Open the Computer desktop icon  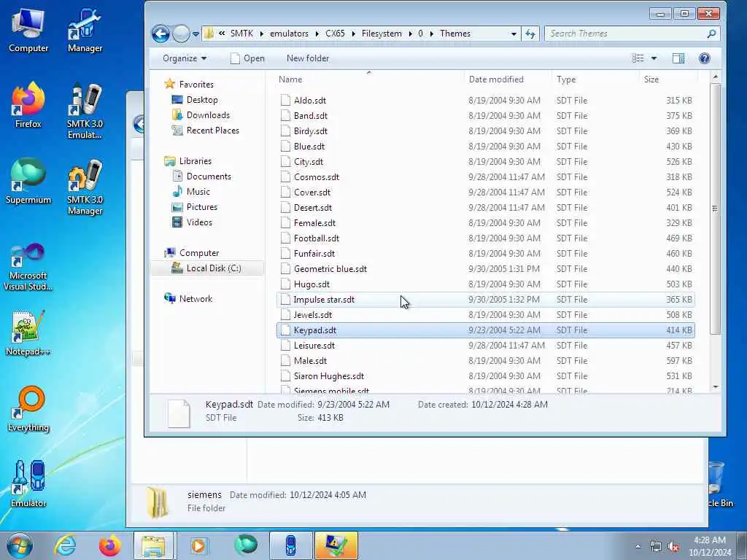pos(28,30)
